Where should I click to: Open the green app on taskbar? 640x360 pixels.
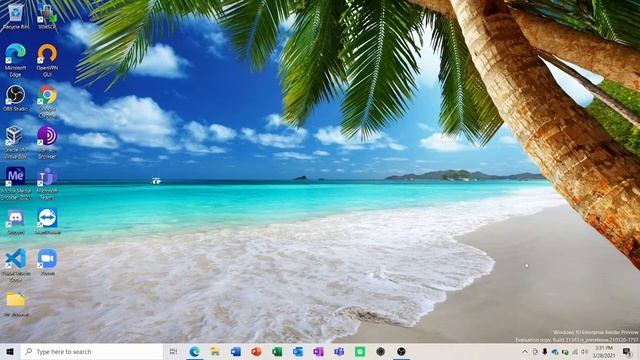point(360,351)
